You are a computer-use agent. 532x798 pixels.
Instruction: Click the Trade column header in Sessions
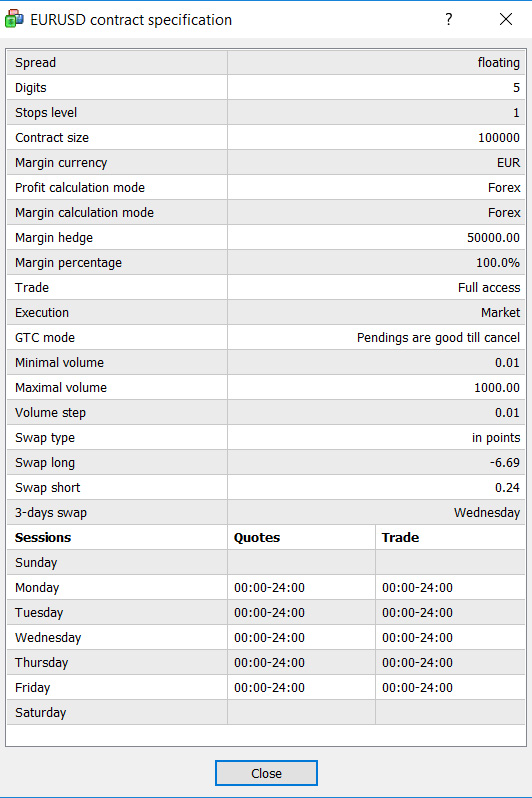400,537
